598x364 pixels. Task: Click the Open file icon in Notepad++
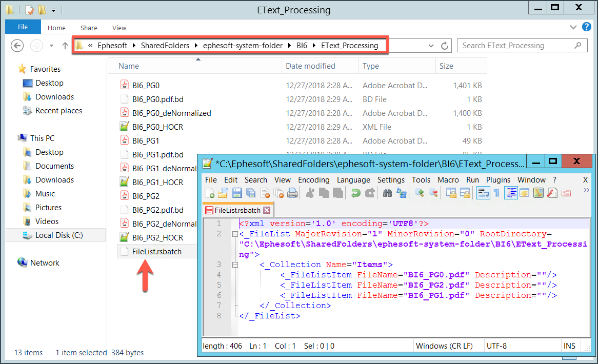click(x=223, y=193)
